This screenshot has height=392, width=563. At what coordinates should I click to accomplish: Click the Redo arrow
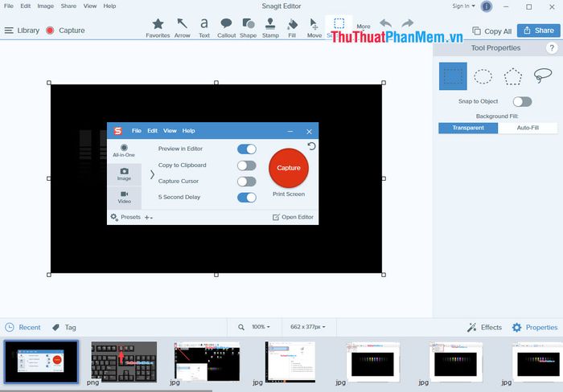407,23
